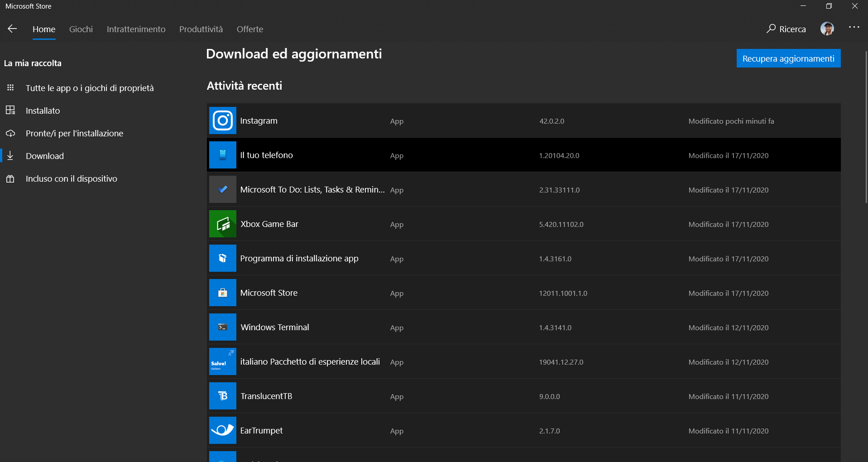The height and width of the screenshot is (462, 868).
Task: Click the grid icon for all owned apps
Action: 10,87
